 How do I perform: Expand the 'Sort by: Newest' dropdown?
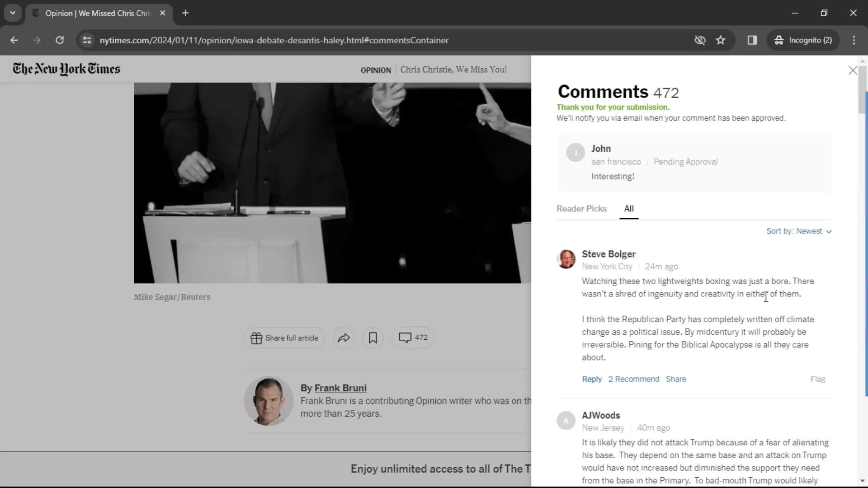(x=798, y=231)
